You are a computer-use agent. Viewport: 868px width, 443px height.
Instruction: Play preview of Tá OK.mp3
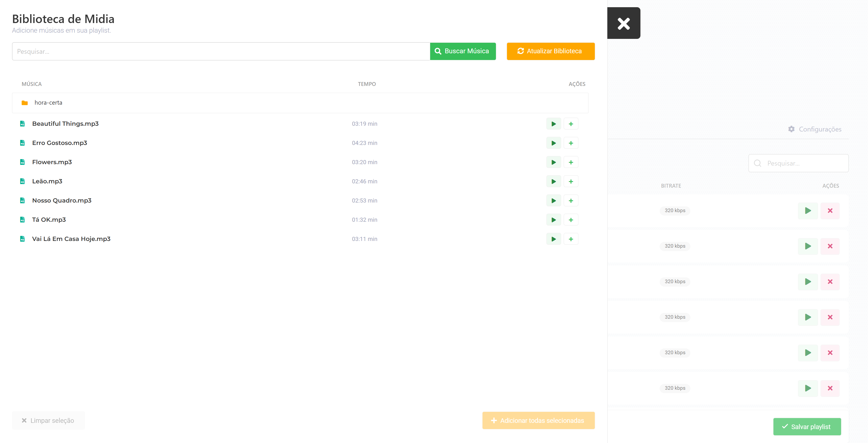point(553,220)
